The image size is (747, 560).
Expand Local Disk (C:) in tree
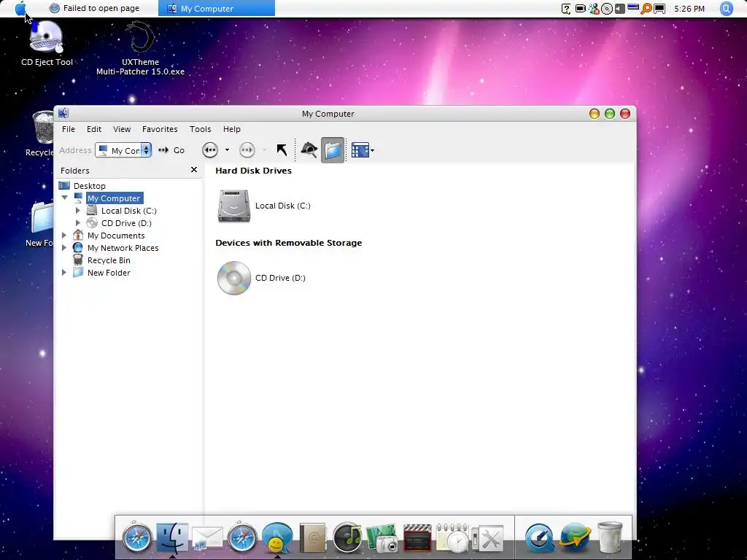coord(78,211)
